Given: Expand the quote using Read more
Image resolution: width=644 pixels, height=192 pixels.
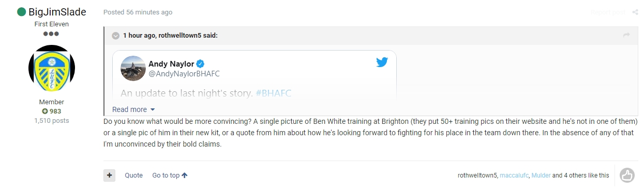Looking at the screenshot, I should pyautogui.click(x=133, y=109).
